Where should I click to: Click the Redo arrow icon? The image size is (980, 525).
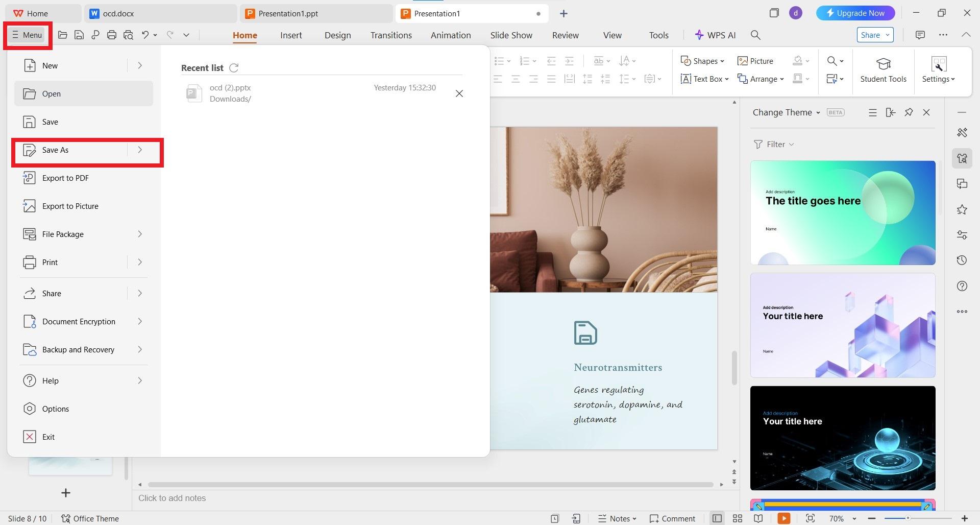coord(170,35)
